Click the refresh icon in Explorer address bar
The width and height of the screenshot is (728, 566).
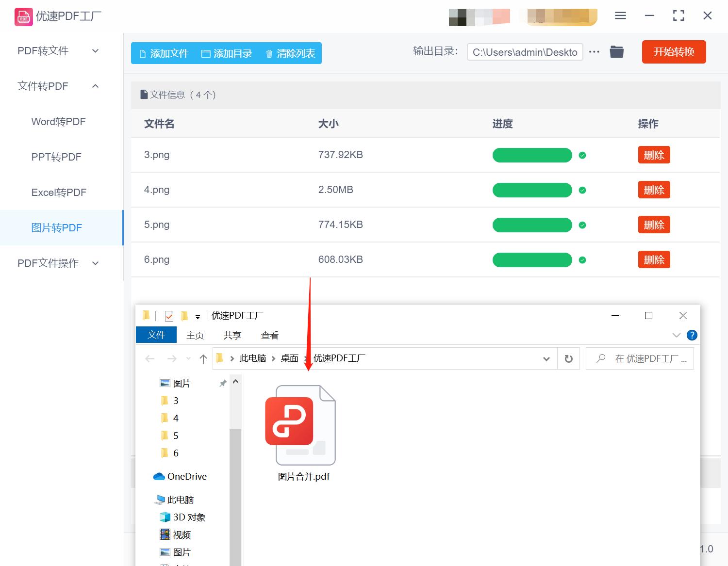[568, 358]
